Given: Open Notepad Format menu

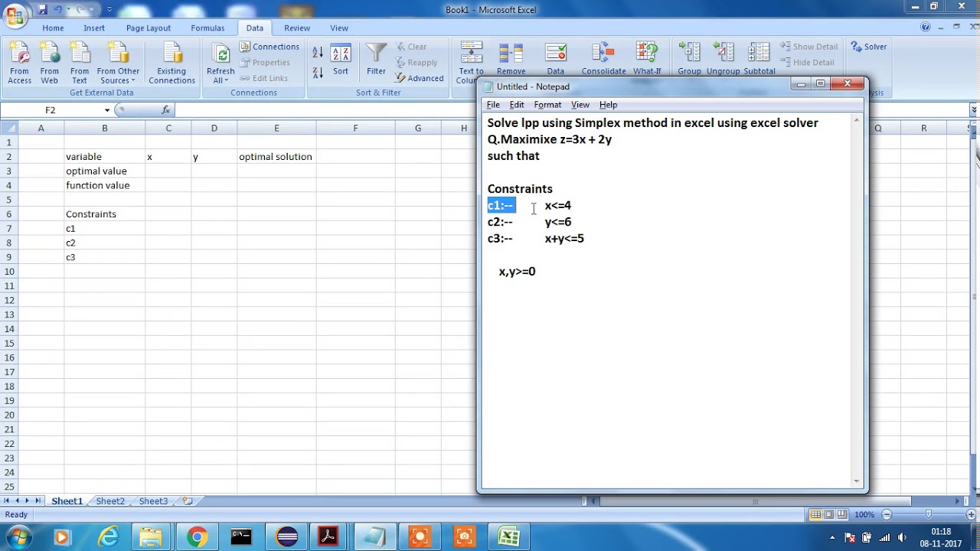Looking at the screenshot, I should pyautogui.click(x=547, y=105).
